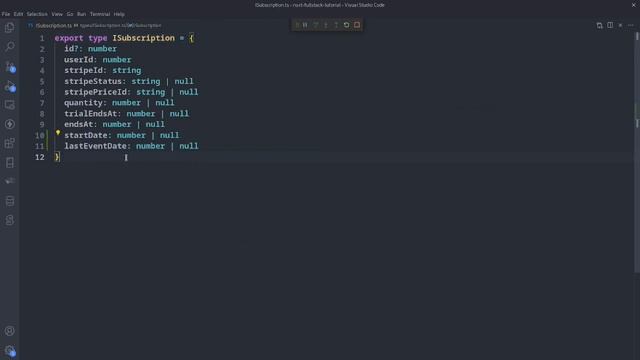Open the Extensions view
The image size is (640, 360).
(9, 143)
